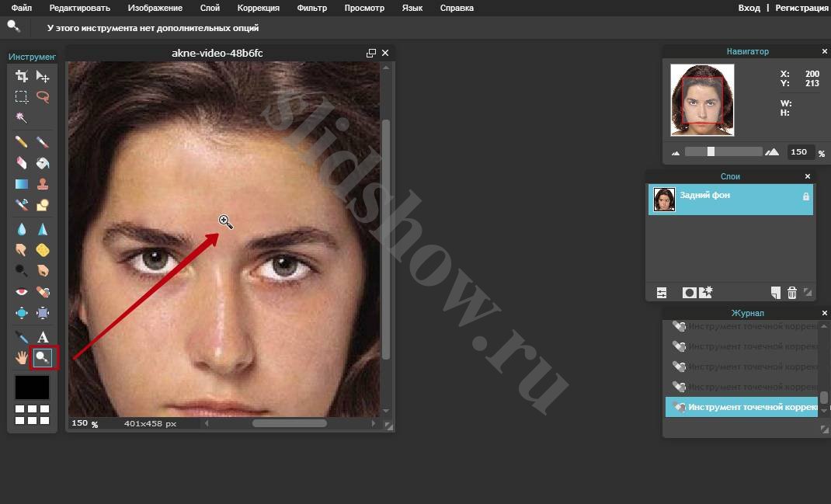831x504 pixels.
Task: Open the Язык menu
Action: [x=412, y=8]
